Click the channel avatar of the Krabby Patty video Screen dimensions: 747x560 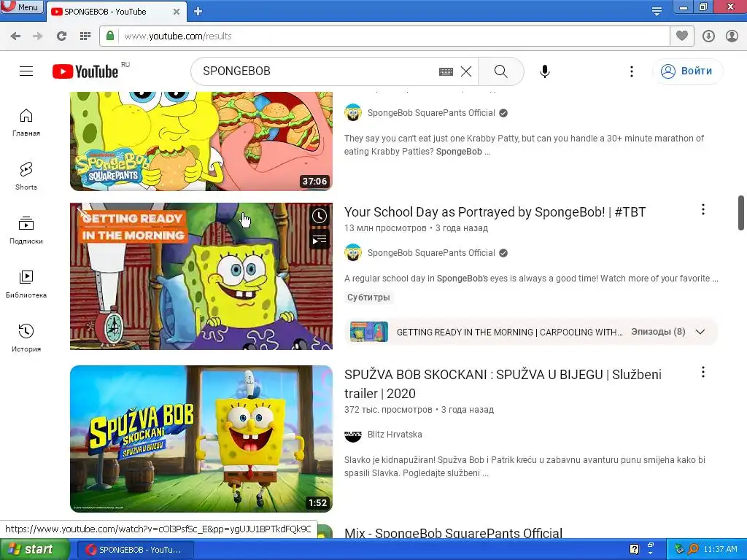[x=353, y=113]
